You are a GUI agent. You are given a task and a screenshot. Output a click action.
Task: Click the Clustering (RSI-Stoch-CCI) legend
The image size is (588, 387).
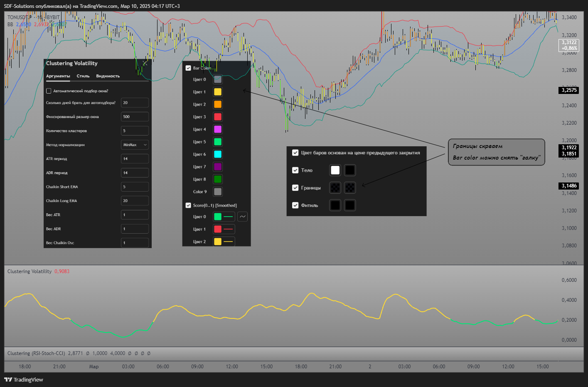[x=36, y=353]
